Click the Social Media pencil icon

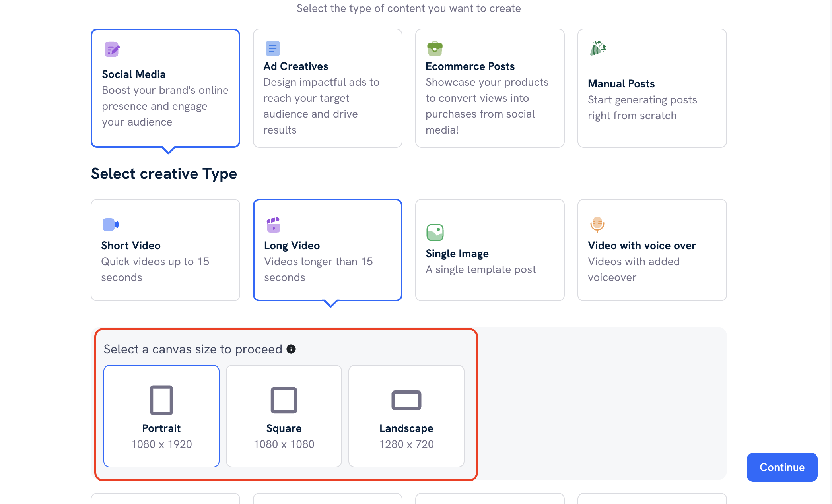[x=112, y=49]
